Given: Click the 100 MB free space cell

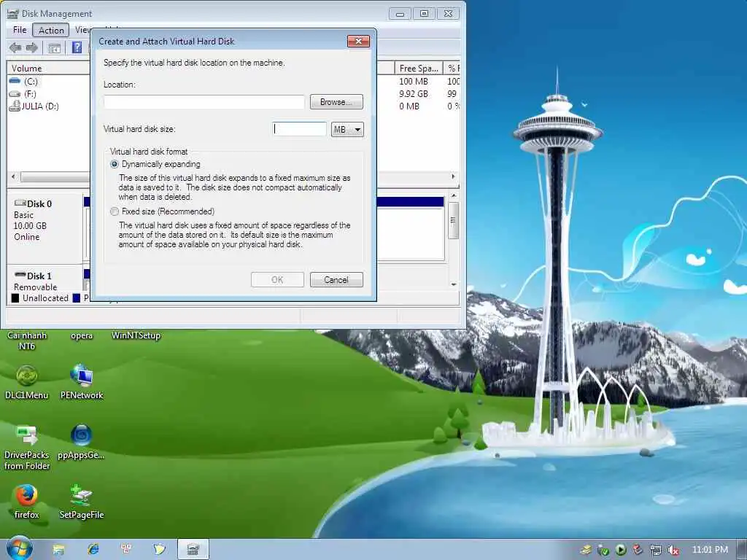Looking at the screenshot, I should tap(414, 82).
